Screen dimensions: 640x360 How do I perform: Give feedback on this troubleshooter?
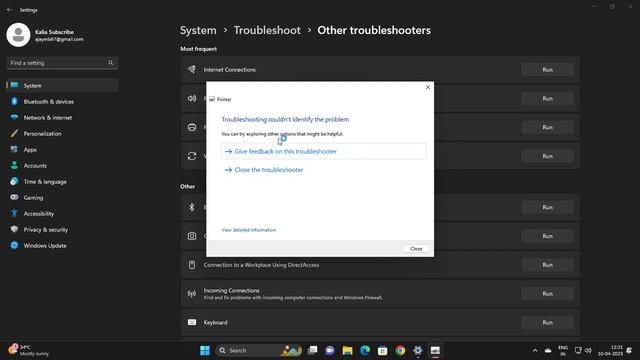tap(324, 151)
